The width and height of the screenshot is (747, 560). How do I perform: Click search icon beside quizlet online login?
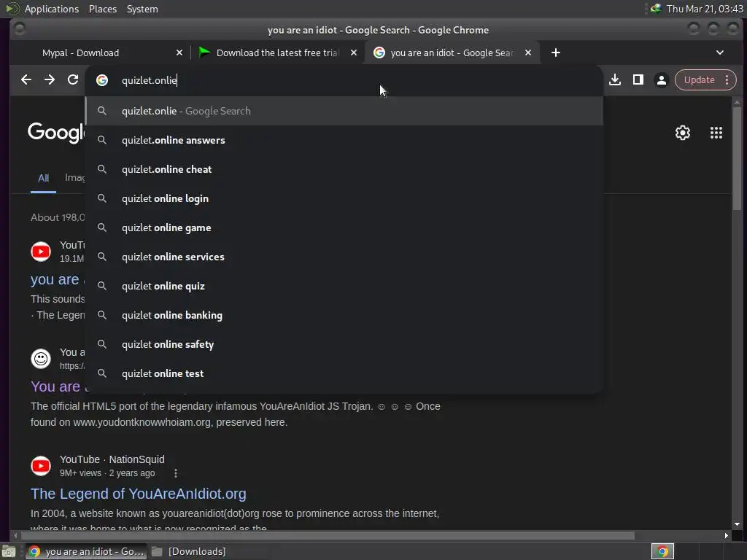[x=102, y=198]
